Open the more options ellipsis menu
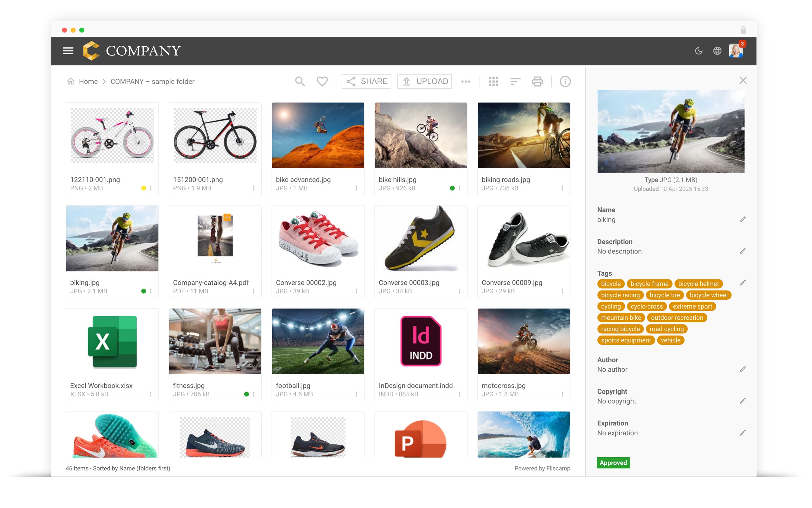The width and height of the screenshot is (812, 508). (466, 81)
